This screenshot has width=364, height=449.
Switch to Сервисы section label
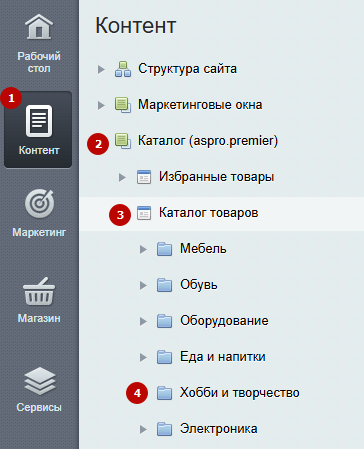pos(39,407)
